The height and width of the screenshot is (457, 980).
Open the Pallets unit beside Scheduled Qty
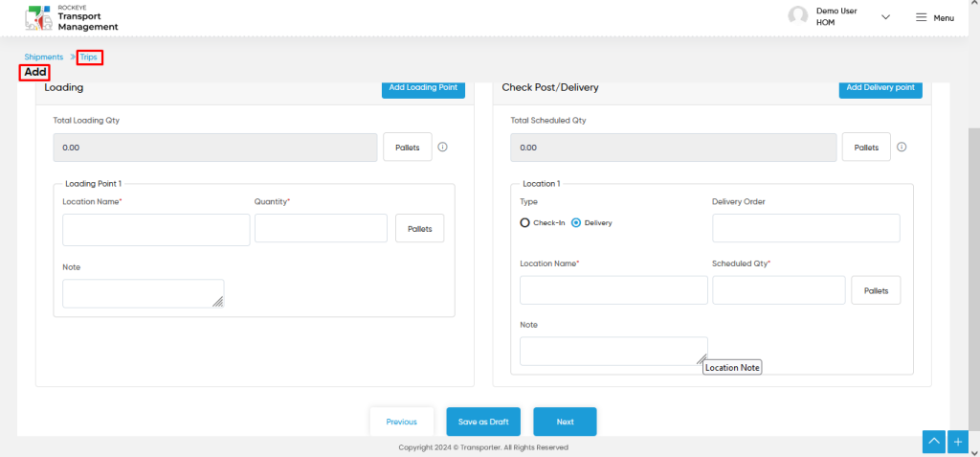[x=877, y=290]
